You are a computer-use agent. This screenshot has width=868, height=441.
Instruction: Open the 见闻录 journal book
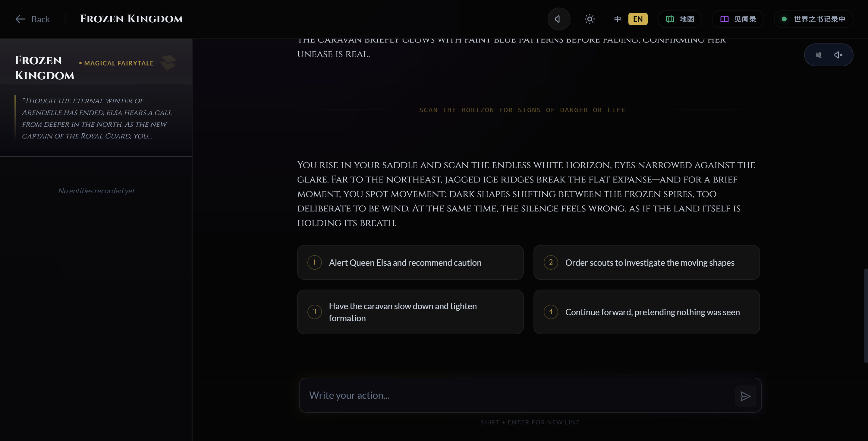(x=737, y=19)
